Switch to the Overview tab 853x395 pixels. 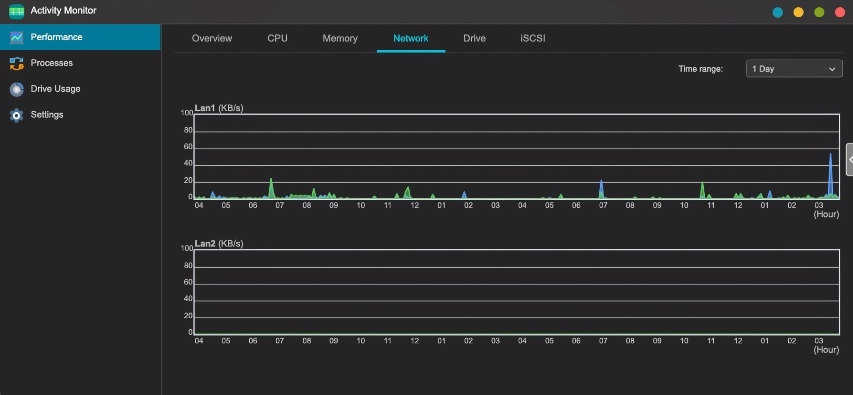(212, 39)
